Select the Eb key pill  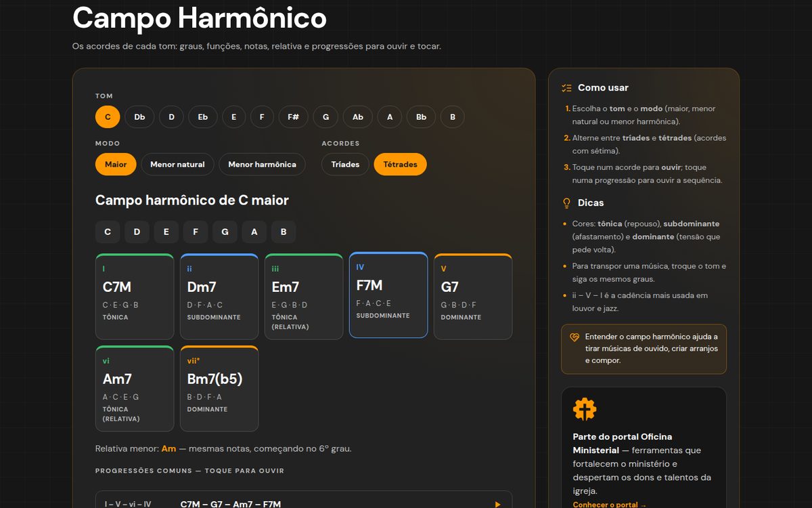point(203,117)
